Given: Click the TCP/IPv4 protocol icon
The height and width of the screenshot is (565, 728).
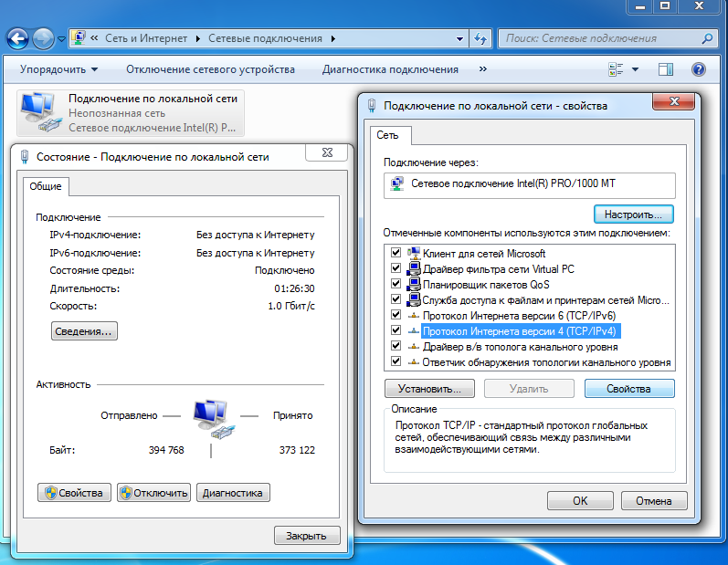Looking at the screenshot, I should pyautogui.click(x=413, y=331).
